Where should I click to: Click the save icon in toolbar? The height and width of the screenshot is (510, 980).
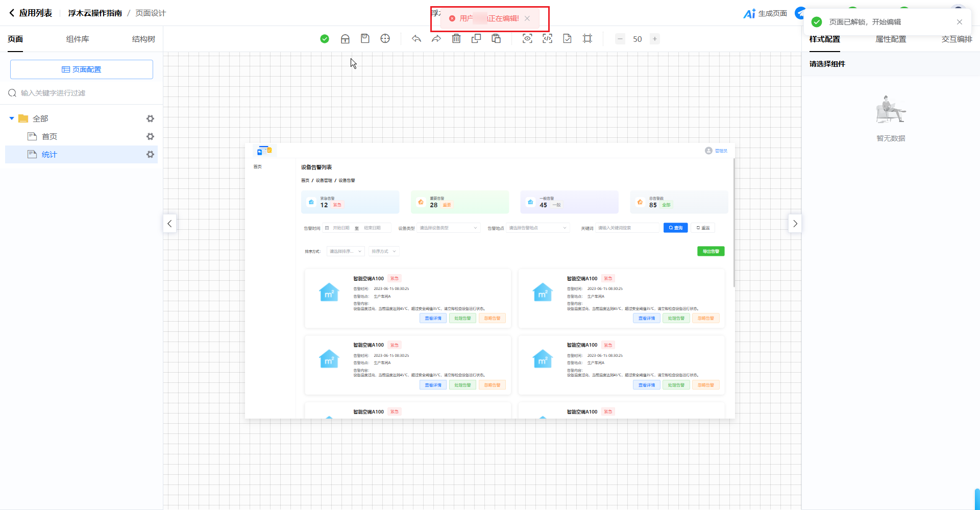tap(365, 39)
